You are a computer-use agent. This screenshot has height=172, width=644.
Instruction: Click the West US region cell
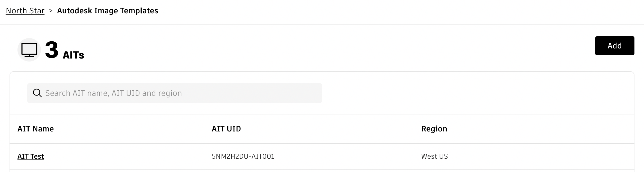434,156
